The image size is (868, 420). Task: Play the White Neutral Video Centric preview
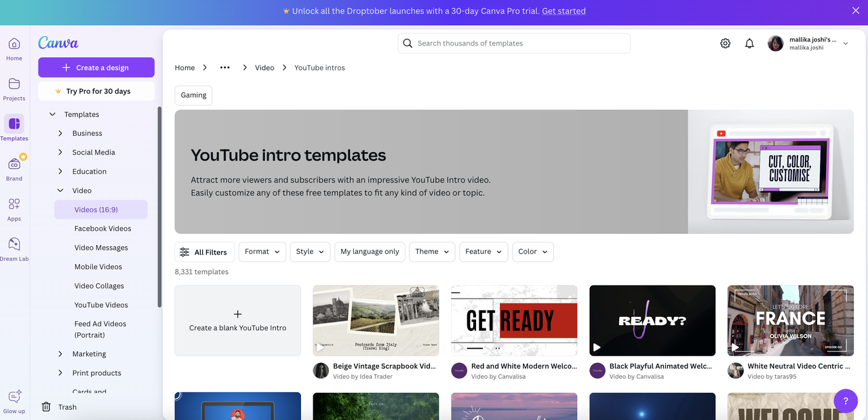735,347
